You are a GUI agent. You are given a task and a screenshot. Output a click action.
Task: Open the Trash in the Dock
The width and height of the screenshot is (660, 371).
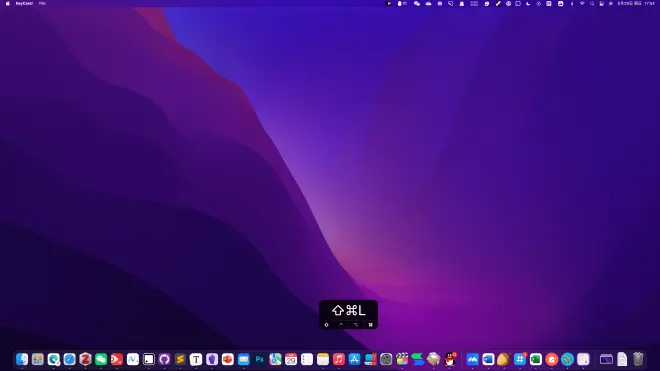click(638, 359)
